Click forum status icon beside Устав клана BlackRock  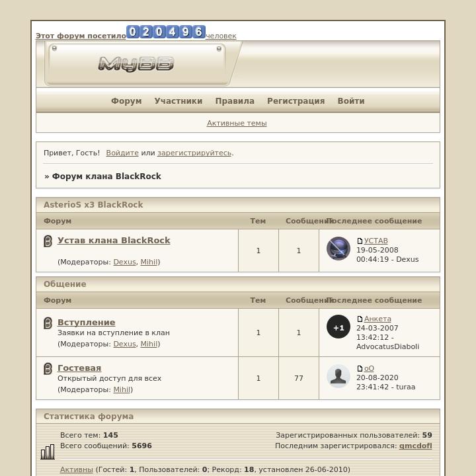pos(48,241)
